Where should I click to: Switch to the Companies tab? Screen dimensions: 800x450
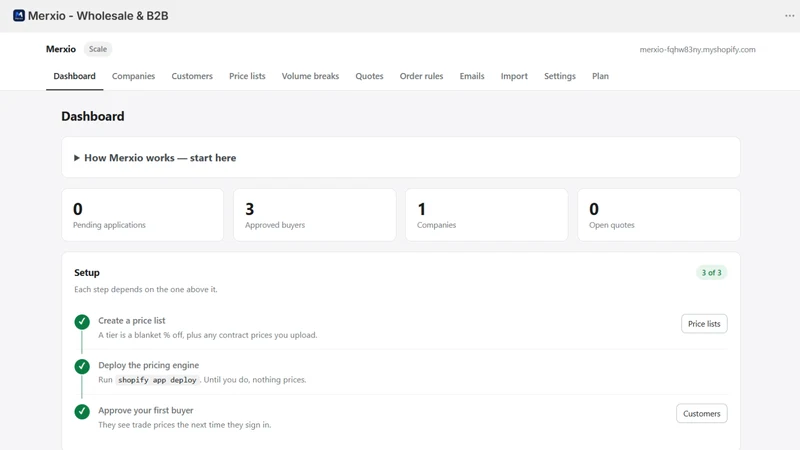pyautogui.click(x=133, y=76)
